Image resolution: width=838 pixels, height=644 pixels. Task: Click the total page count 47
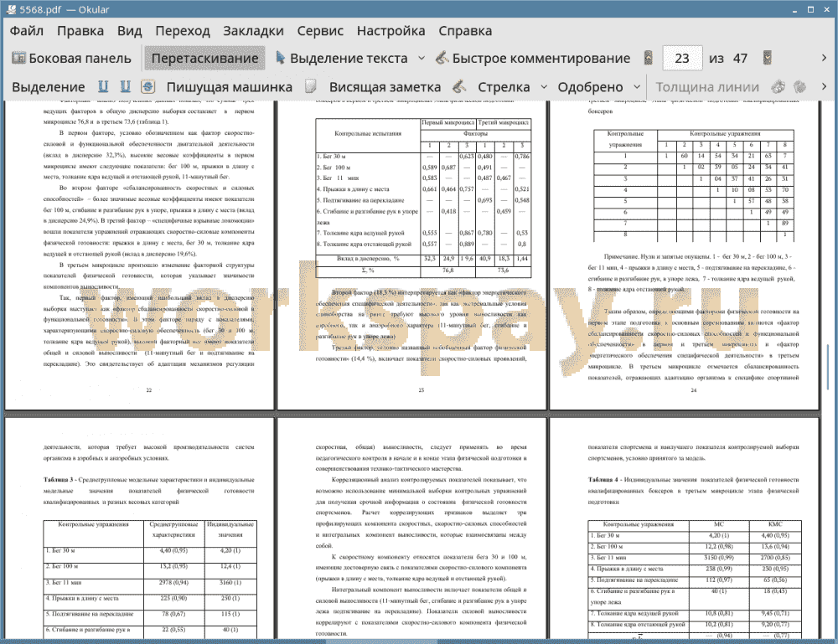click(x=740, y=59)
